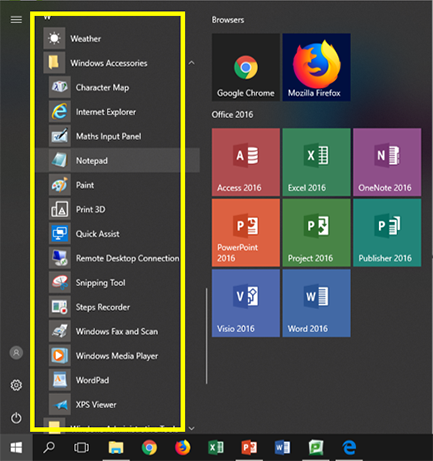Launch Chrome from the taskbar
The width and height of the screenshot is (433, 461).
(x=149, y=447)
